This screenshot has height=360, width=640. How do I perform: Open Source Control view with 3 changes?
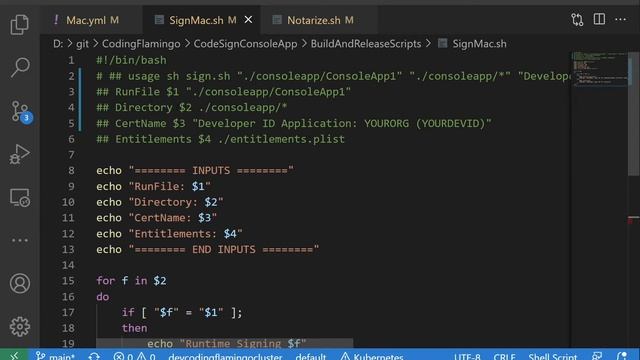click(x=20, y=112)
